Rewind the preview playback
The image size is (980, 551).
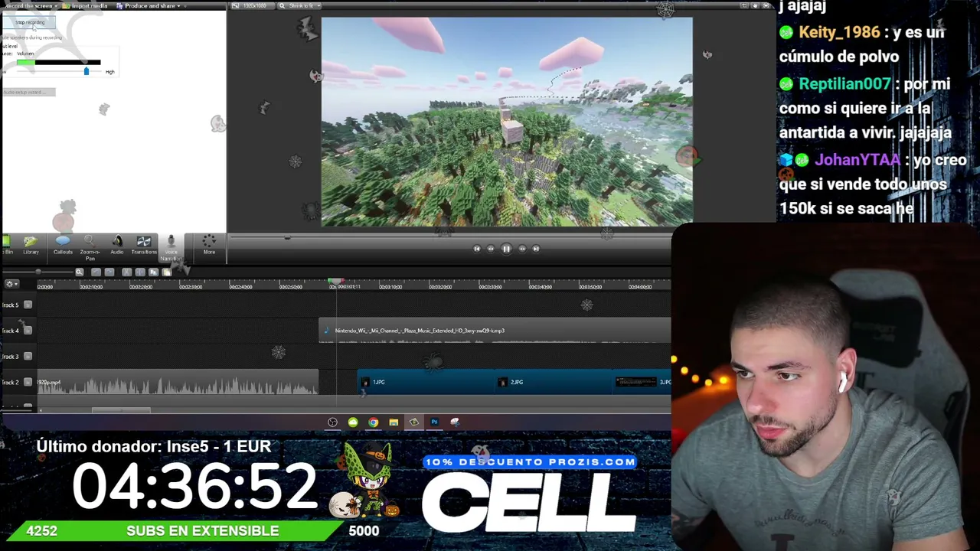(491, 249)
